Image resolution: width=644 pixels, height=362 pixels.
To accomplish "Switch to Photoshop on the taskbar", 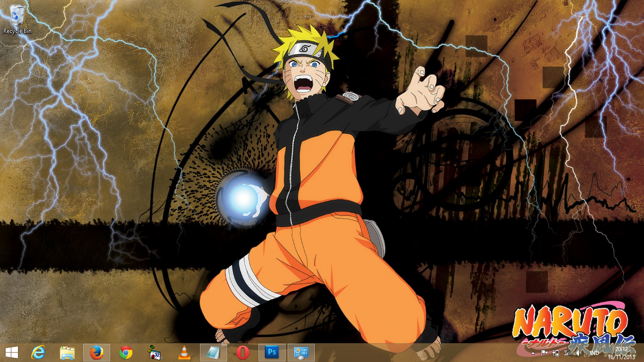I will [272, 353].
